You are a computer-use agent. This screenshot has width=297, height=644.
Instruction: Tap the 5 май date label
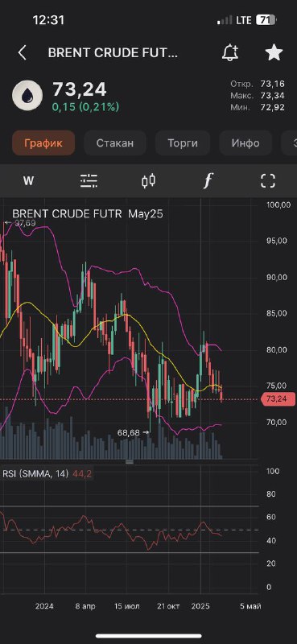250,606
